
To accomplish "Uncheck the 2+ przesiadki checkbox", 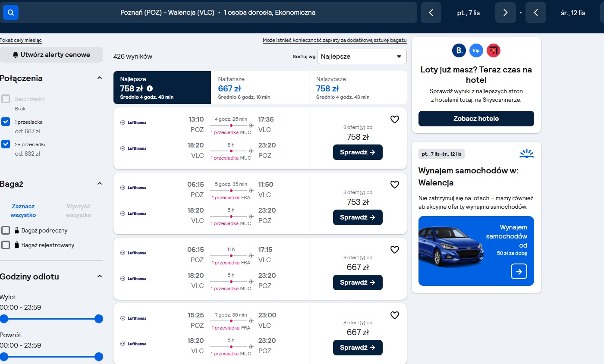I will tap(6, 144).
